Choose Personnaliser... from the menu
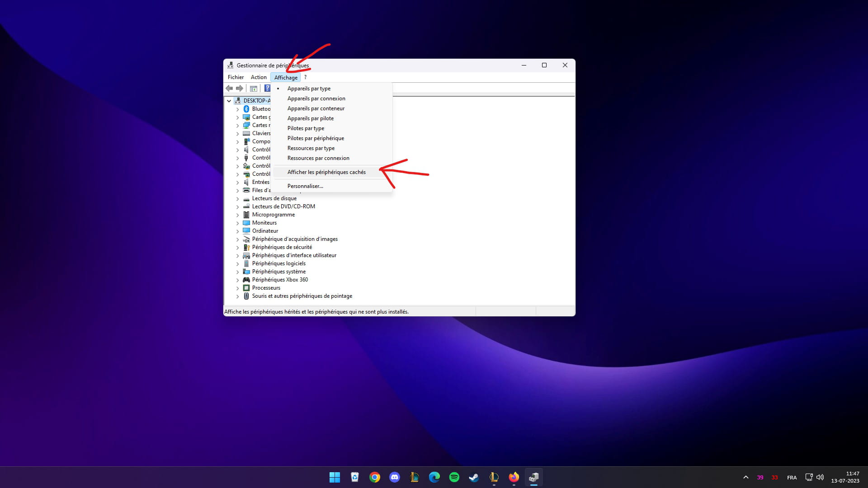 click(305, 186)
